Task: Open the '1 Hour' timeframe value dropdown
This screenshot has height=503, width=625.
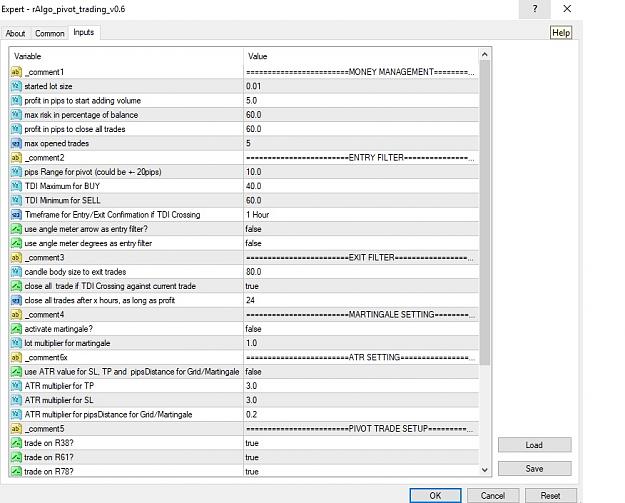Action: [x=361, y=215]
